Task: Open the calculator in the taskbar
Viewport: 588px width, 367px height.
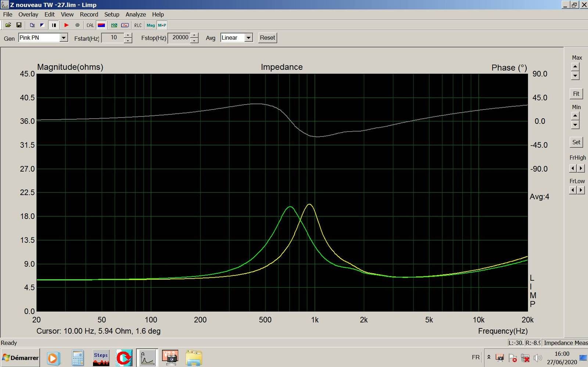Action: pos(78,358)
